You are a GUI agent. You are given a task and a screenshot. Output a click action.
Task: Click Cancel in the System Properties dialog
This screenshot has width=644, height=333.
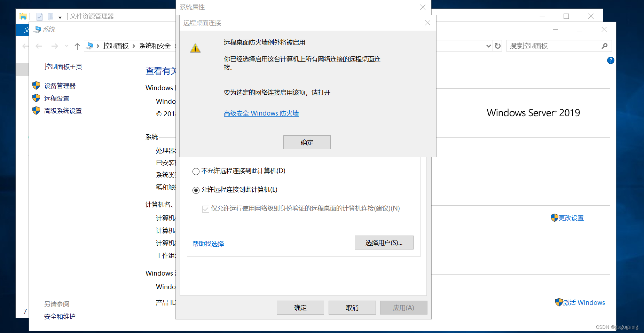[352, 308]
